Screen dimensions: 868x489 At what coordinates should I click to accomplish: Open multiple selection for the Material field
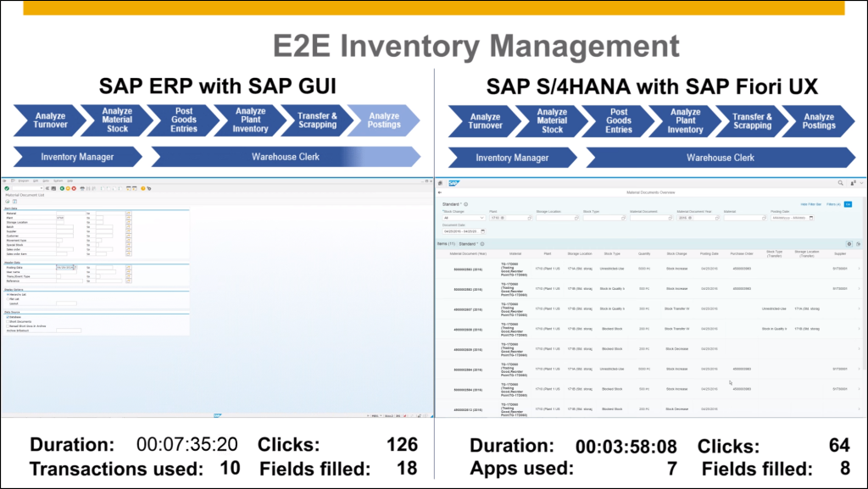tap(128, 214)
